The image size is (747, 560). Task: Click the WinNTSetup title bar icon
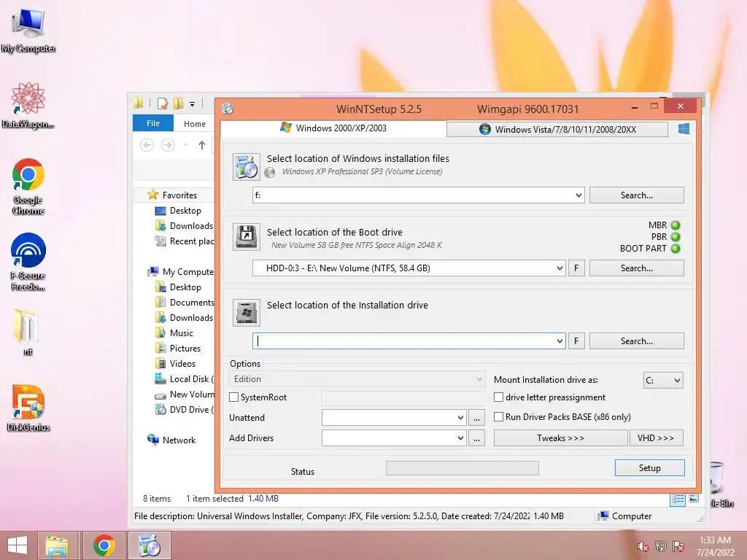[x=228, y=109]
